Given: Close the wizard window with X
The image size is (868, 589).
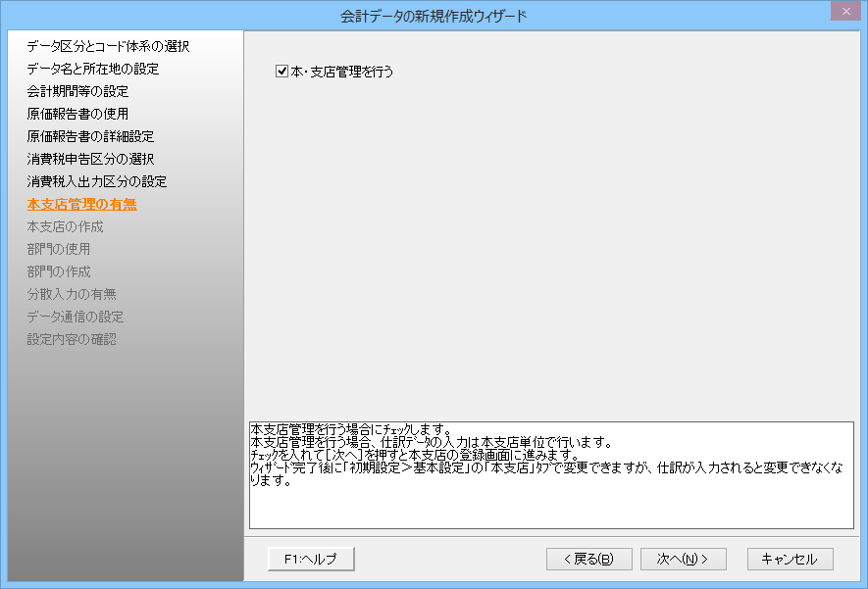Looking at the screenshot, I should pyautogui.click(x=844, y=13).
